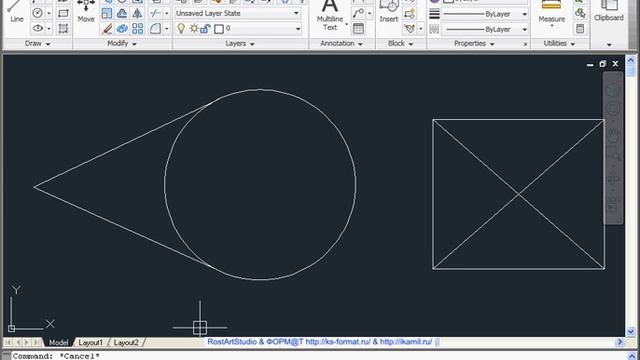Expand the Block panel
Viewport: 640px width, 360px height.
[400, 43]
